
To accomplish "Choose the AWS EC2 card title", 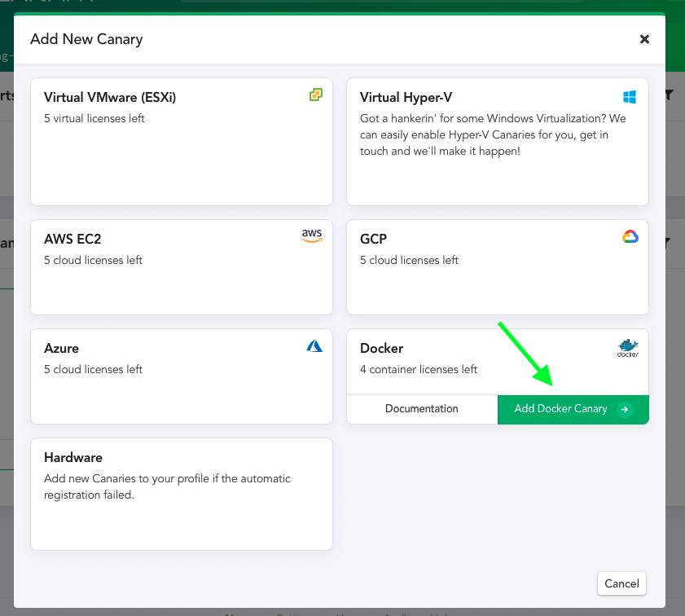I will click(x=72, y=239).
